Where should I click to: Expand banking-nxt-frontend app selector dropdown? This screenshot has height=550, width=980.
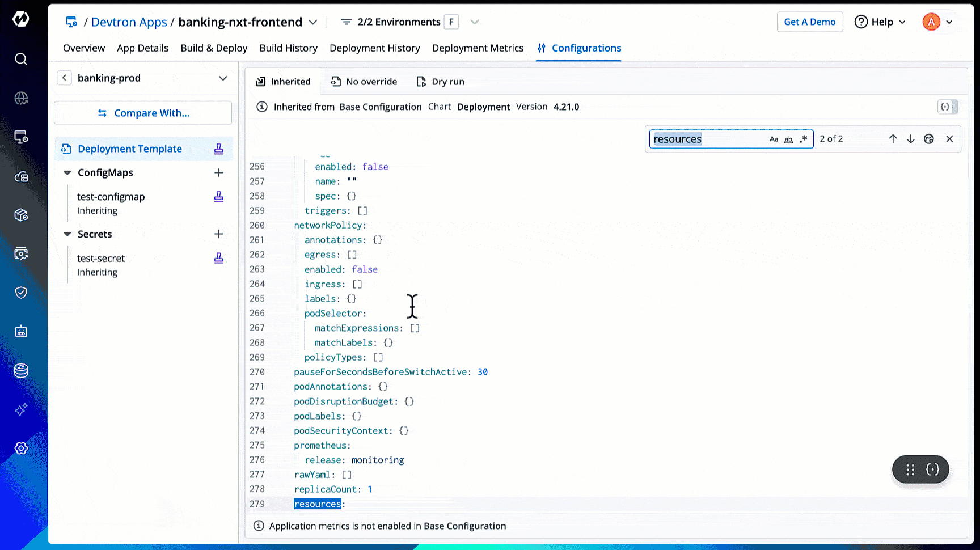pos(312,22)
